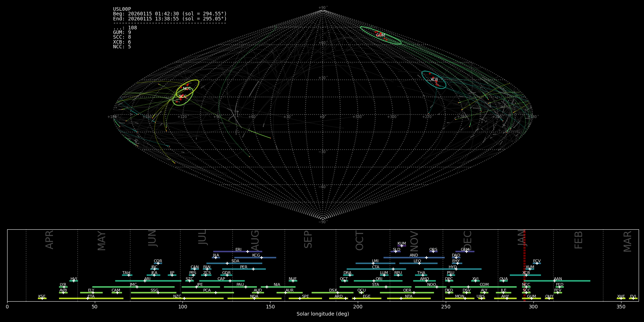Select the 'Beg: 20260115 01:42:30' line

coord(170,14)
